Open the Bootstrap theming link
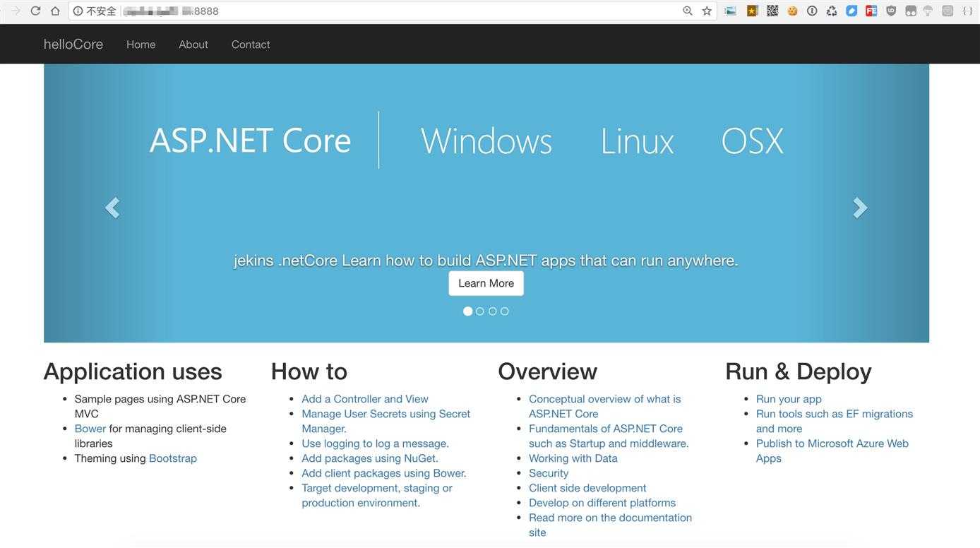The image size is (980, 548). (173, 458)
